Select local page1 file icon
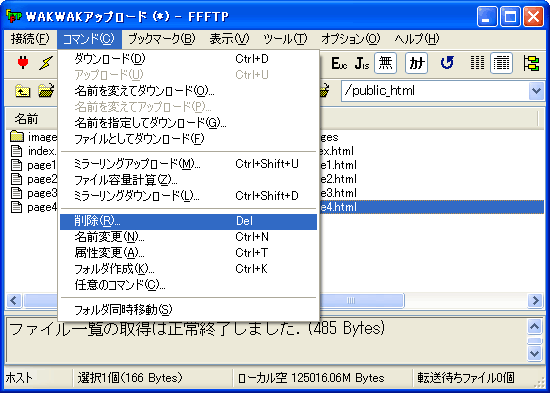The width and height of the screenshot is (550, 393). click(16, 165)
